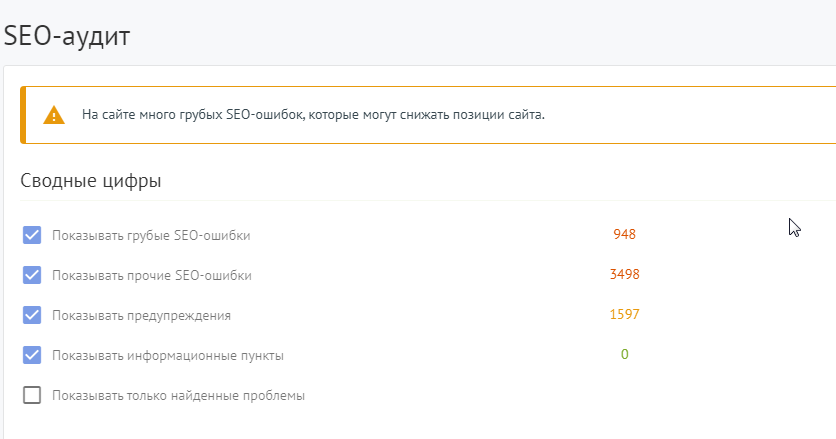Screen dimensions: 836x439
Task: Untick the 'Показывать информационные пункты' checkbox
Action: 32,355
